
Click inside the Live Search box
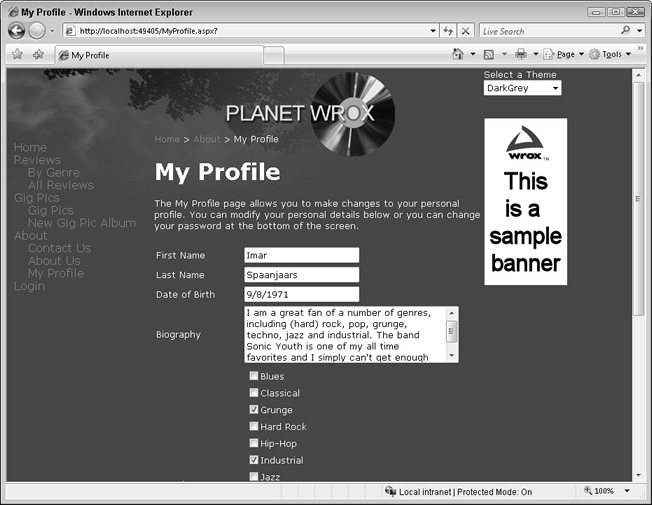coord(549,31)
